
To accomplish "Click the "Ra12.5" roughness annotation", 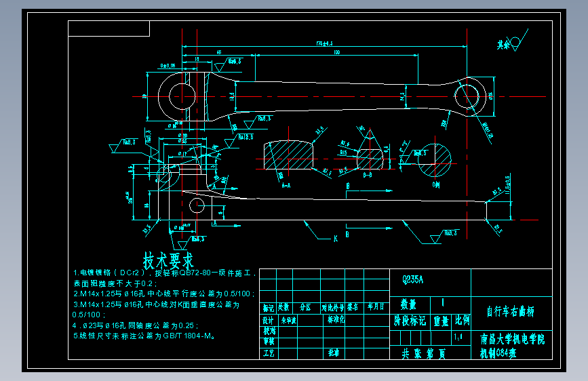I will 246,137.
